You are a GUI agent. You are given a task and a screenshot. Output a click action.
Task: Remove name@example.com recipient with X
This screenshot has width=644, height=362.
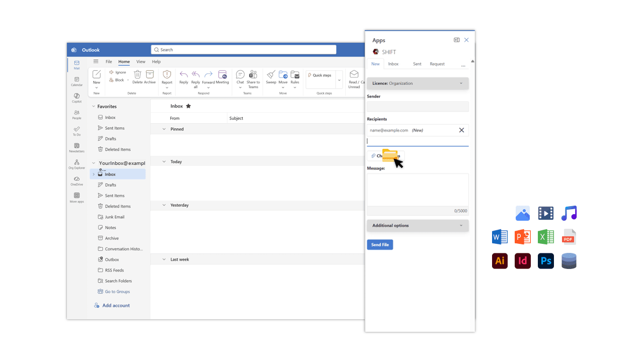tap(461, 130)
